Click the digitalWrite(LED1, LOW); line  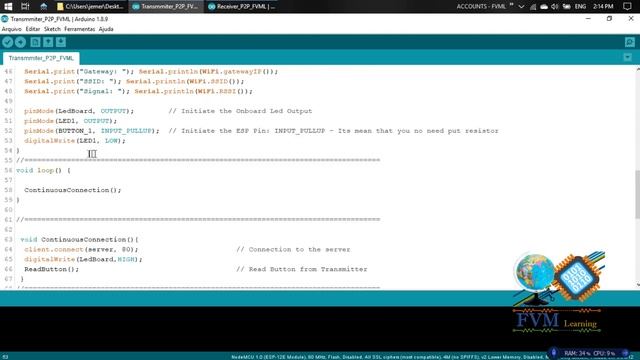pos(75,140)
